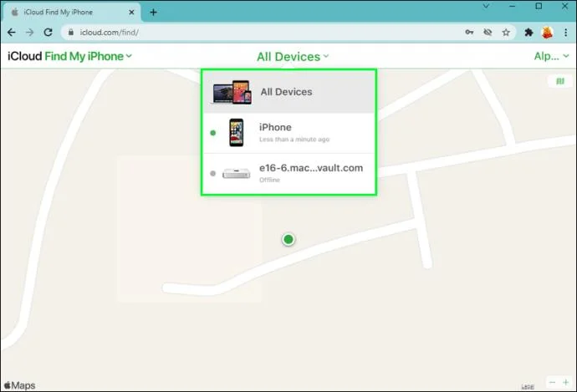Viewport: 577px width, 392px height.
Task: Click the iPhone device thumbnail image
Action: pos(237,133)
